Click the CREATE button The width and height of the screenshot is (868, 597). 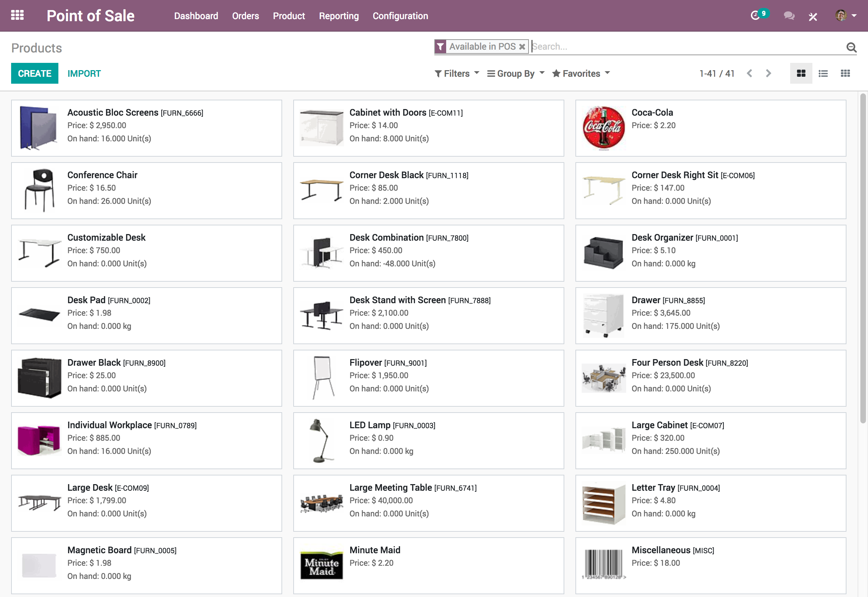click(x=34, y=73)
